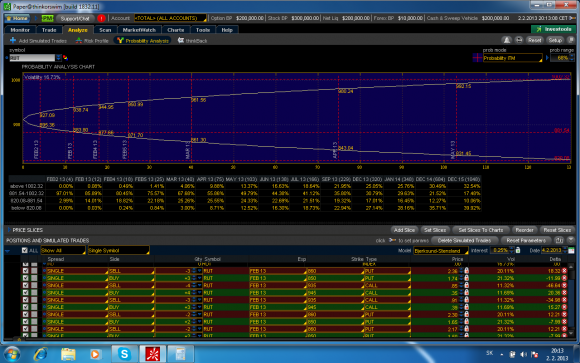
Task: Switch to the Scan tab
Action: click(x=105, y=30)
